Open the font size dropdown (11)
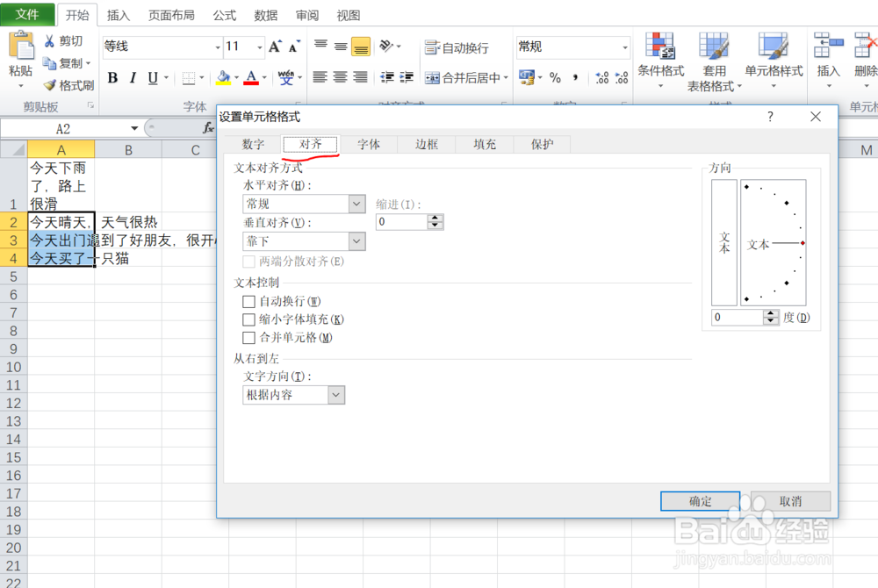This screenshot has height=588, width=878. coord(259,47)
